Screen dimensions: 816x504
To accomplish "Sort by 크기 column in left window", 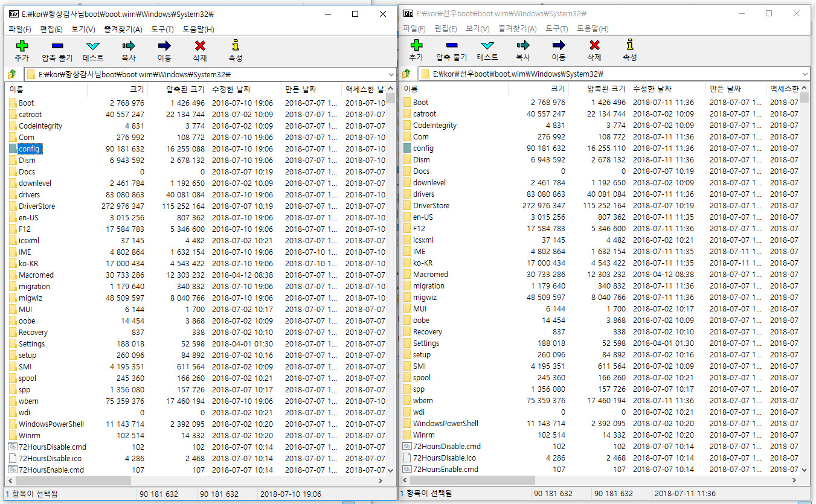I will pyautogui.click(x=118, y=89).
